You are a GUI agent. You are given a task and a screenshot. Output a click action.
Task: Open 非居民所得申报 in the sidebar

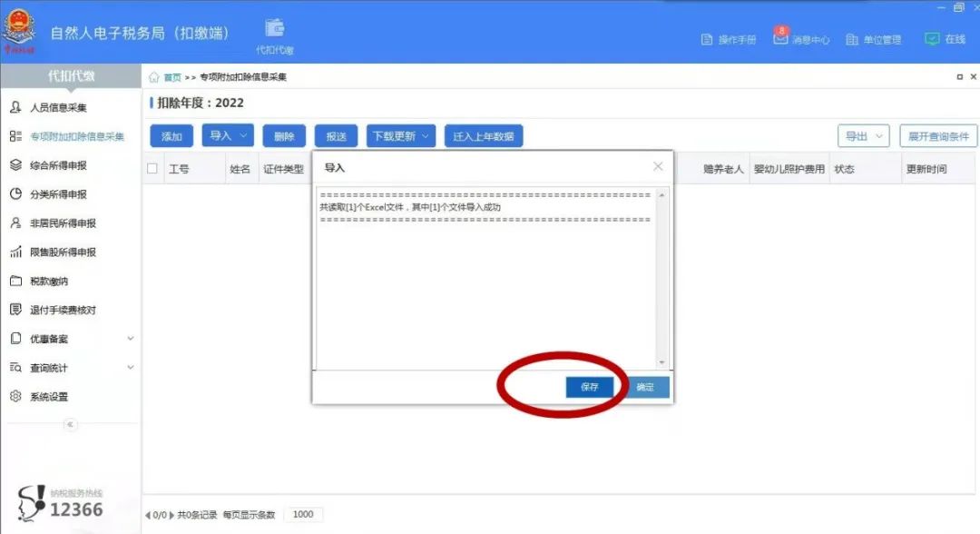click(59, 222)
